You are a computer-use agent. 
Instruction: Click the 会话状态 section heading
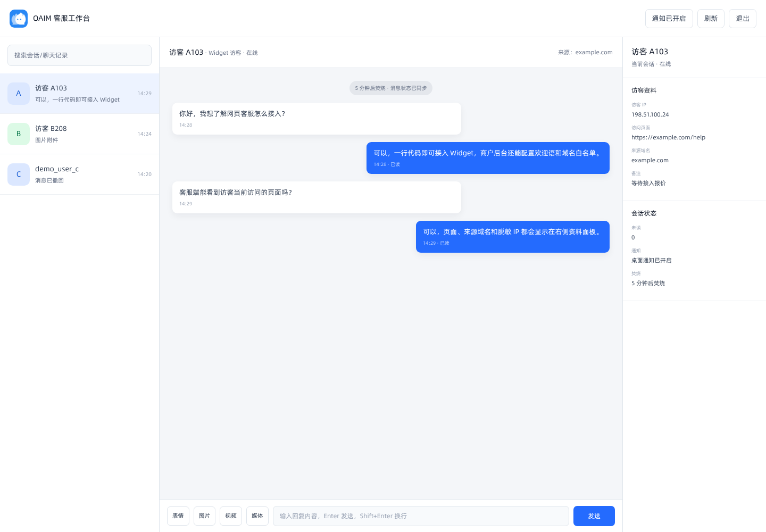644,213
